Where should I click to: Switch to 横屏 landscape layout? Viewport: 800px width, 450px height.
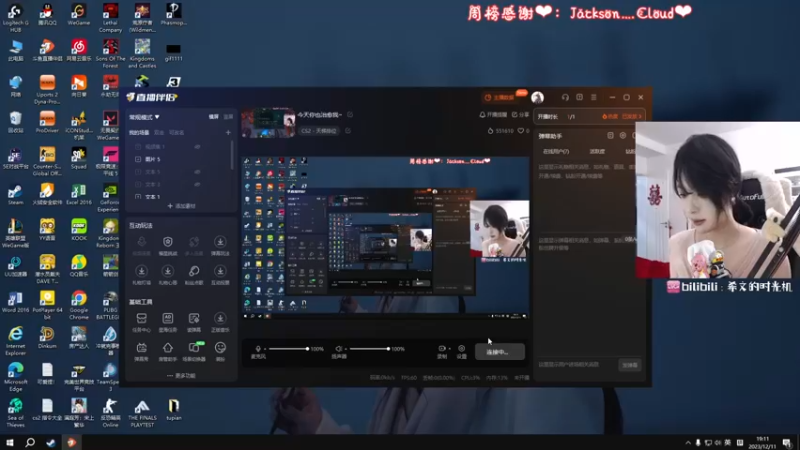click(214, 117)
